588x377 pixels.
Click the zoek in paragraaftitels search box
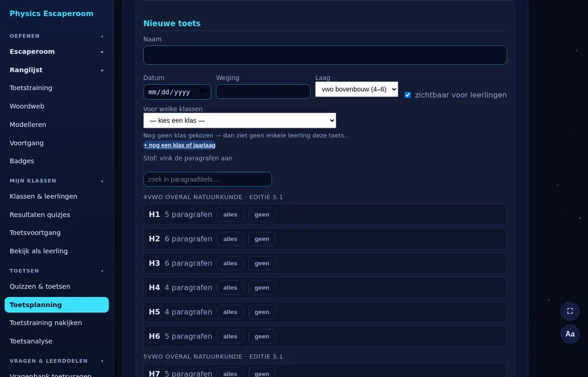click(208, 179)
